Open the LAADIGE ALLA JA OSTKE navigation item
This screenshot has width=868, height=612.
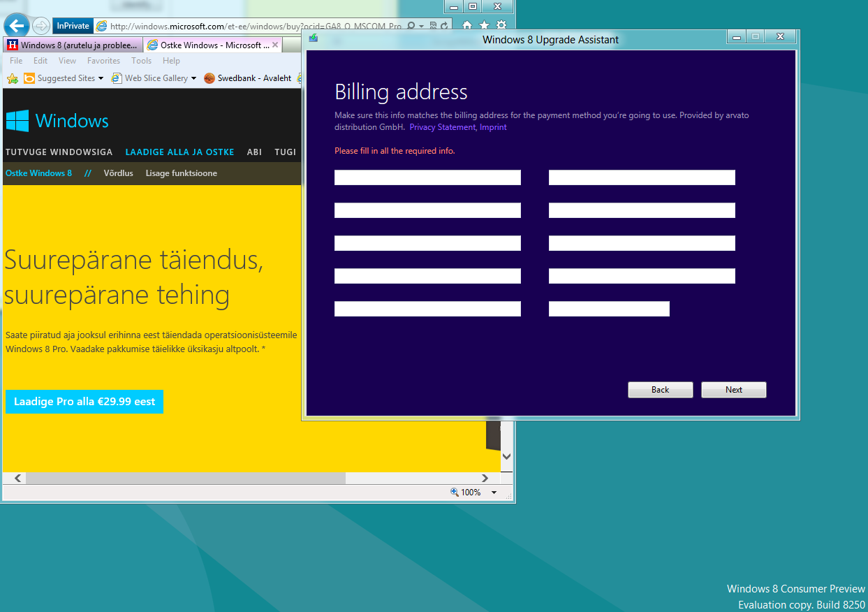point(179,152)
